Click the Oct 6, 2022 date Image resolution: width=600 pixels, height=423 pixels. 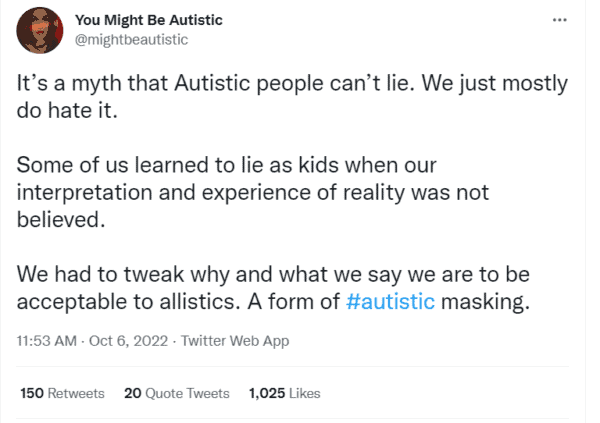pyautogui.click(x=129, y=341)
